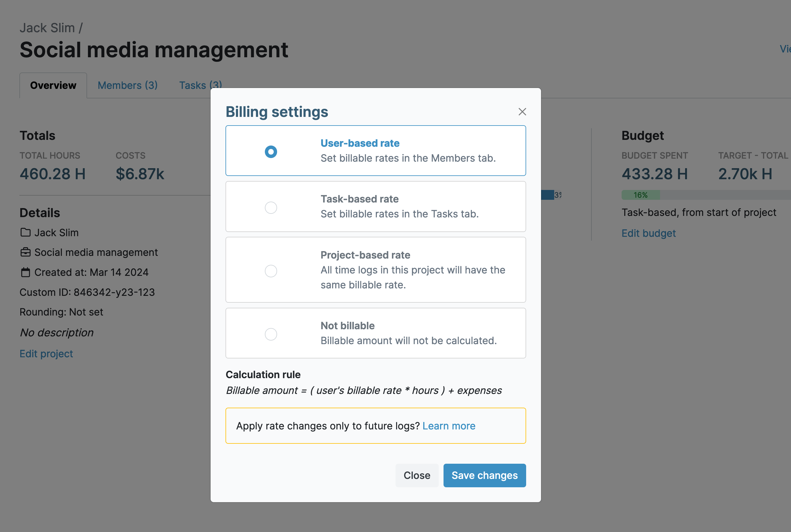
Task: Click the Learn more link
Action: tap(449, 426)
